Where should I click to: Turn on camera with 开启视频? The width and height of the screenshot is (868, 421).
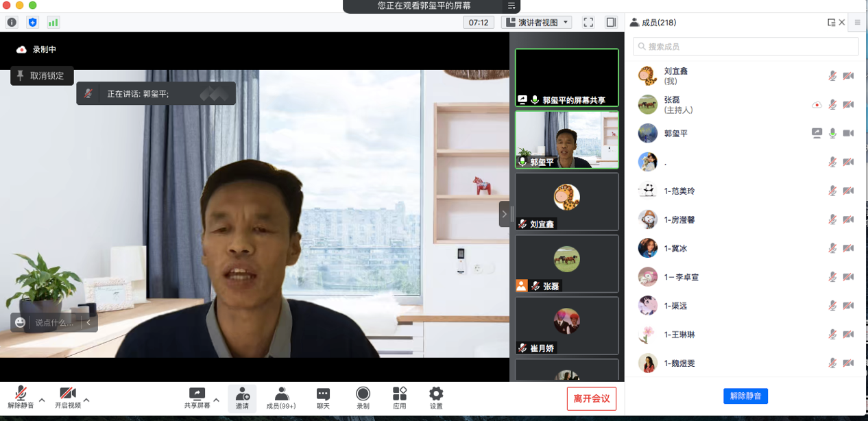pos(67,398)
